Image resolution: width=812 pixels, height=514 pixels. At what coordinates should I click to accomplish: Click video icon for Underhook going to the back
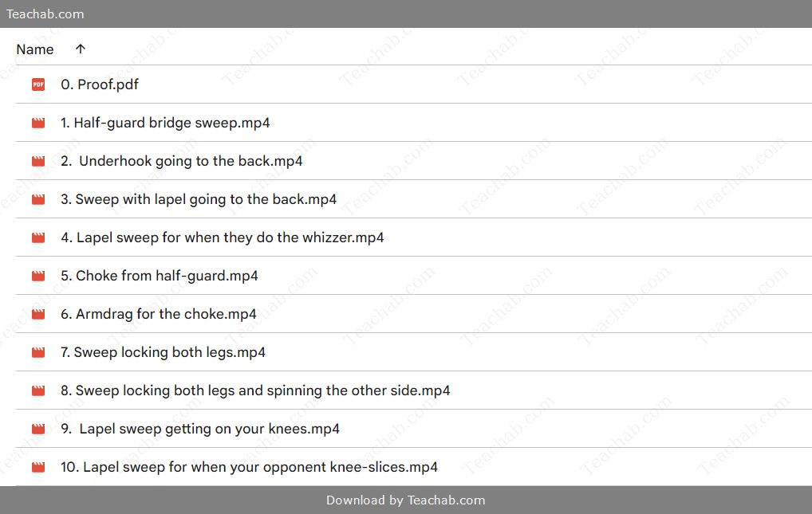(x=38, y=161)
